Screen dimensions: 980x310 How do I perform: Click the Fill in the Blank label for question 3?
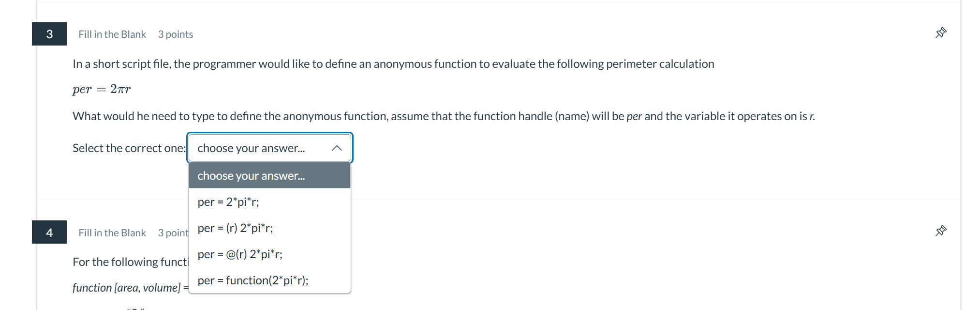pos(112,34)
